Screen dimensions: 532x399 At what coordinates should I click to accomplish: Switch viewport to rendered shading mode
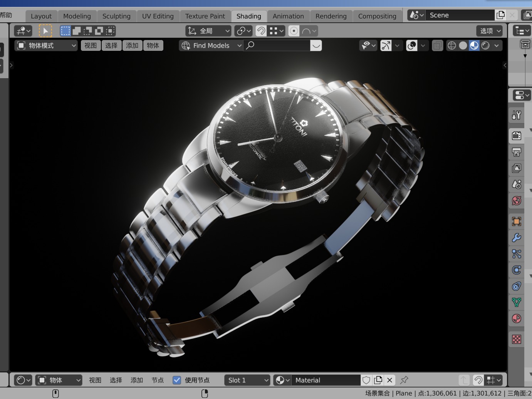coord(485,45)
